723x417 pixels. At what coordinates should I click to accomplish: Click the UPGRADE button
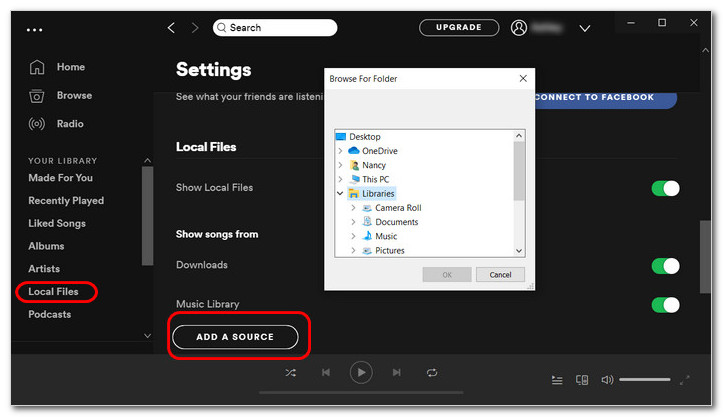459,27
